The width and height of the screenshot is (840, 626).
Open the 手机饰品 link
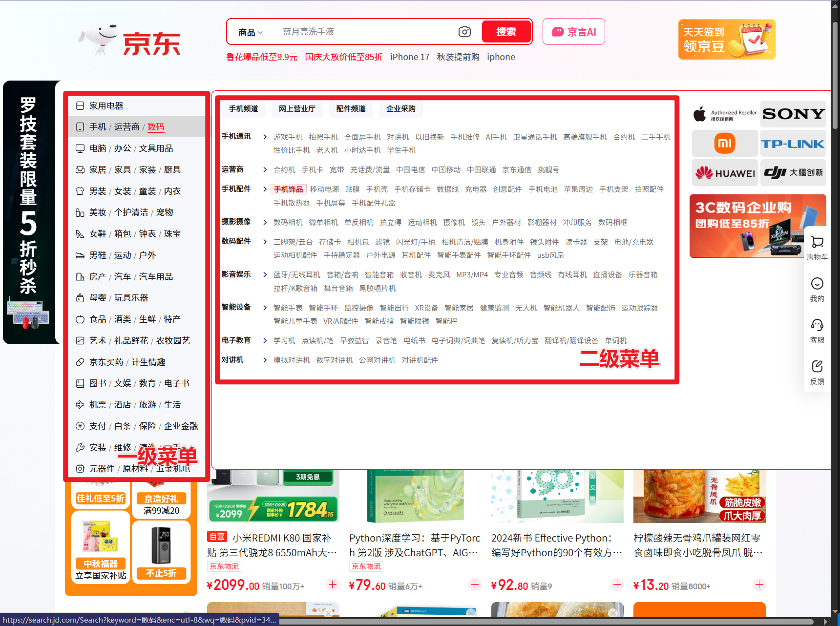point(288,189)
